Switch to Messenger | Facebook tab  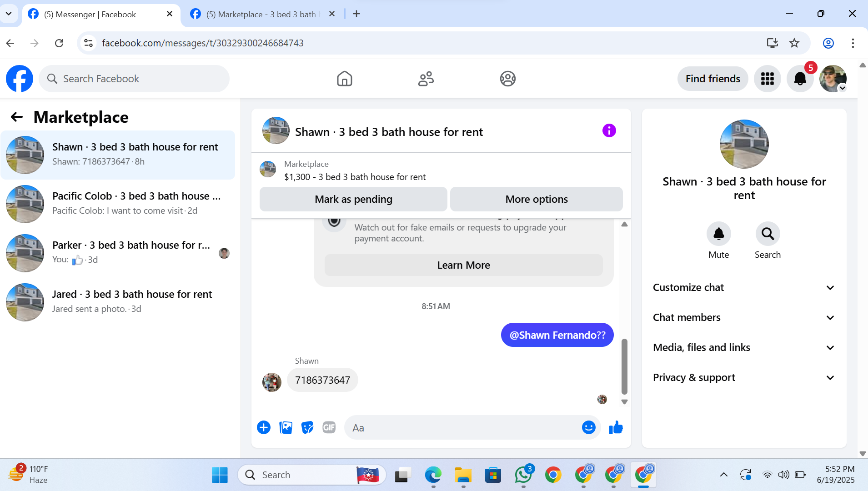(x=100, y=14)
